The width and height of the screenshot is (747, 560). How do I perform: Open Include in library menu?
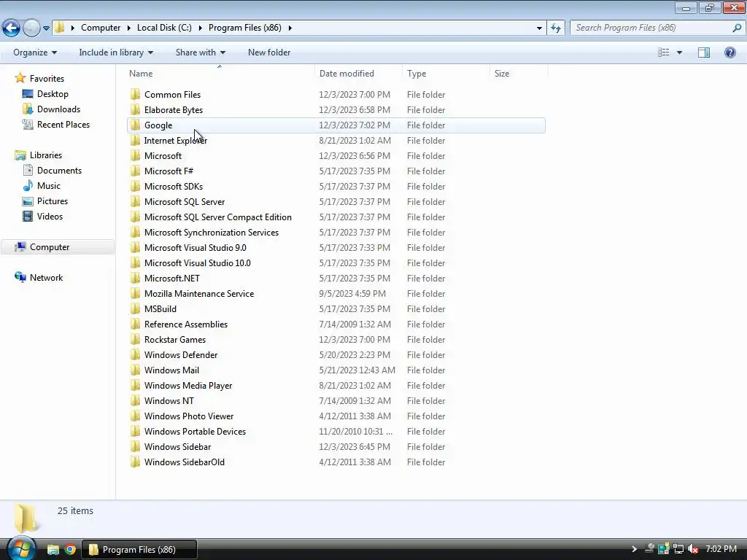pos(116,52)
